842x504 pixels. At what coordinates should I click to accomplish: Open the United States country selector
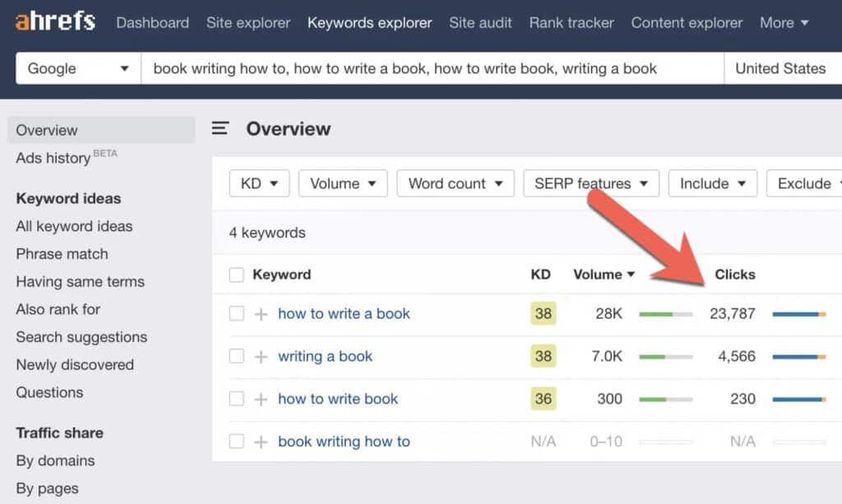coord(783,68)
